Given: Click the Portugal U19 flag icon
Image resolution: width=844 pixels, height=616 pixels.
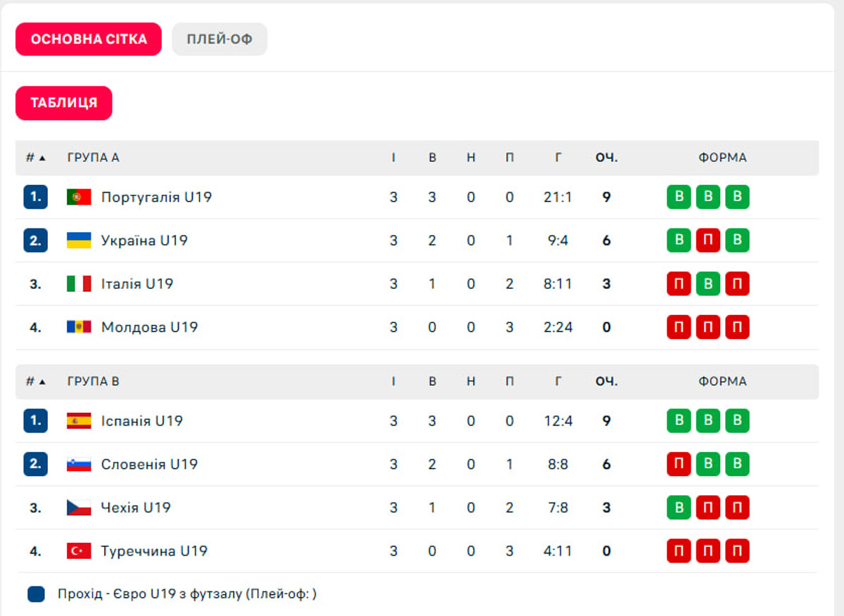Looking at the screenshot, I should pyautogui.click(x=79, y=197).
